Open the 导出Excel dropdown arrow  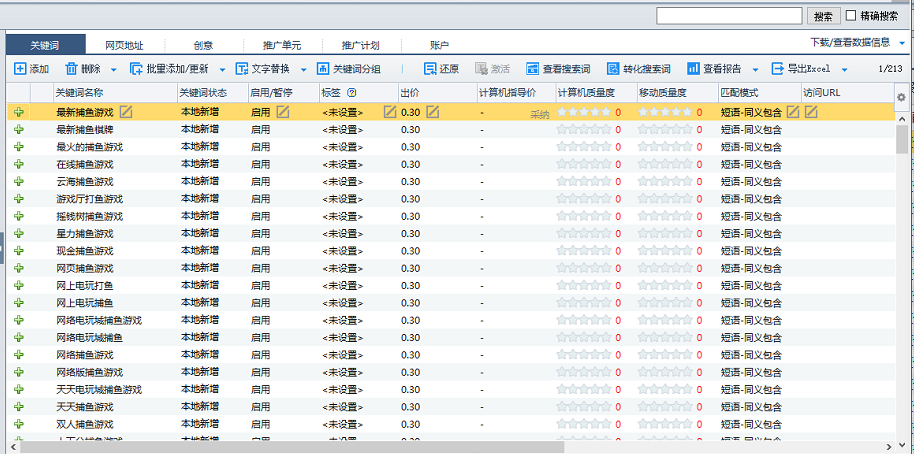(x=844, y=70)
